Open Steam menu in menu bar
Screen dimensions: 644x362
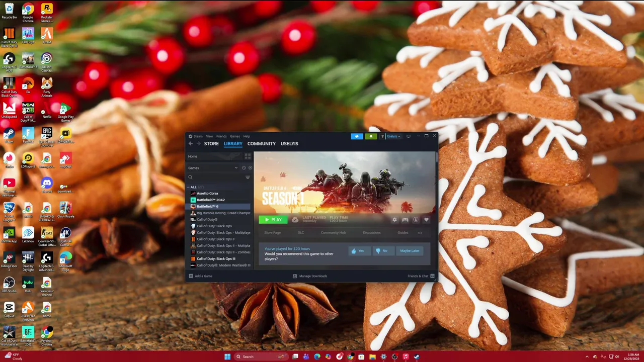(198, 136)
